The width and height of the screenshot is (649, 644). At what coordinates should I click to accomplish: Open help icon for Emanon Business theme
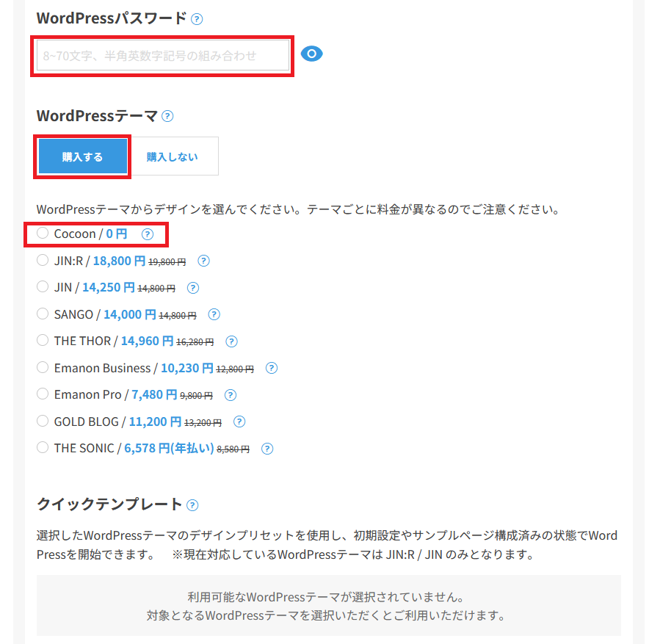click(271, 369)
